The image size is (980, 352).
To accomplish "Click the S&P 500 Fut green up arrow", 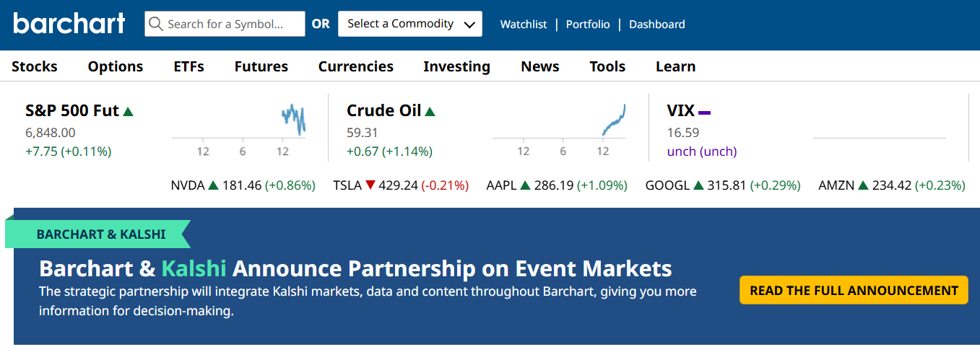I will 129,111.
